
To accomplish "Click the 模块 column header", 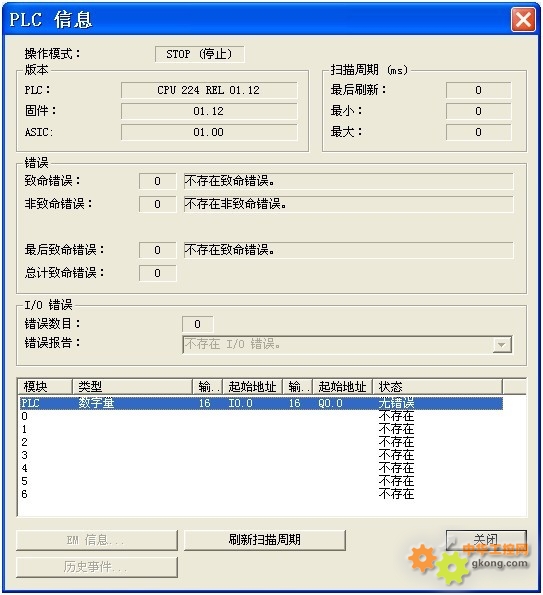I will click(45, 387).
